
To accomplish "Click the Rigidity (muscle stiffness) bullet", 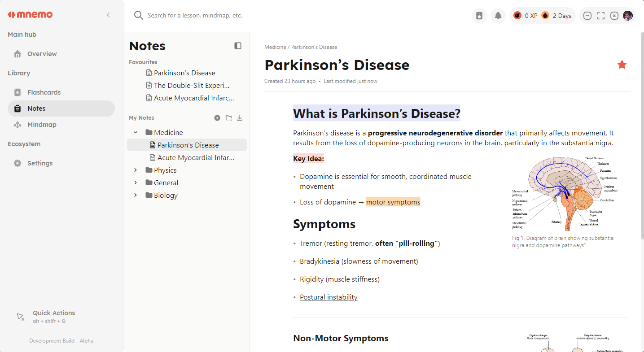I will (340, 279).
